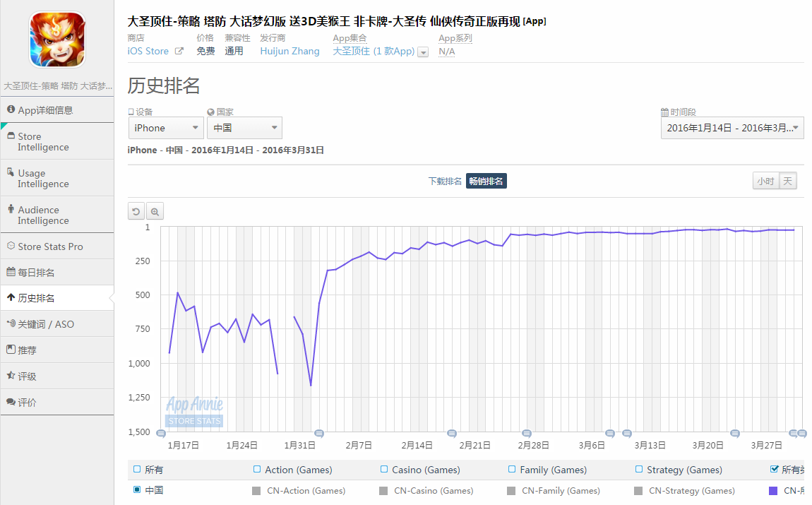812x505 pixels.
Task: Open the App详细信息 info icon
Action: click(x=11, y=109)
